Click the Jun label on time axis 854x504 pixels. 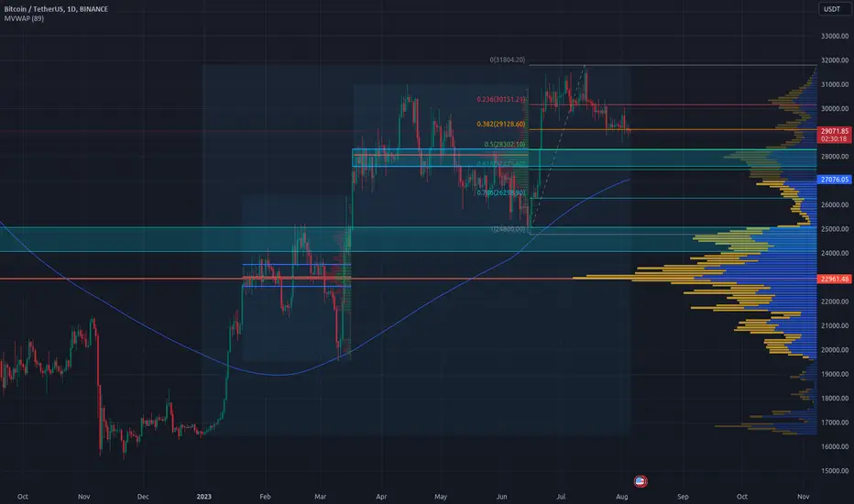tap(501, 497)
